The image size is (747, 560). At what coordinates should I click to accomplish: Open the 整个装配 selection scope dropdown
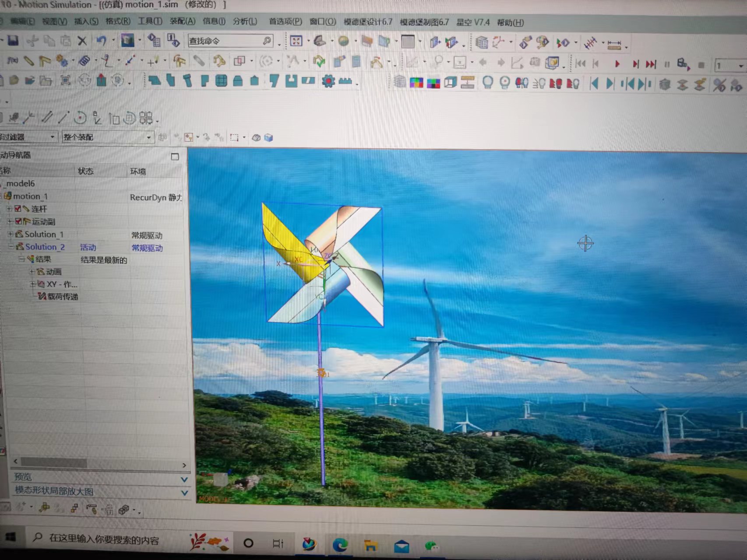pos(148,137)
